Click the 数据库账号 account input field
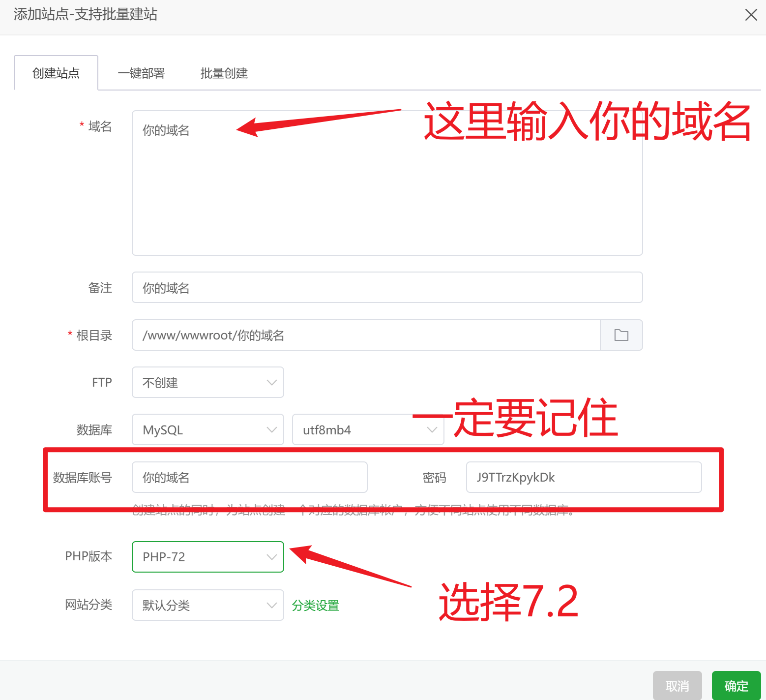 249,477
